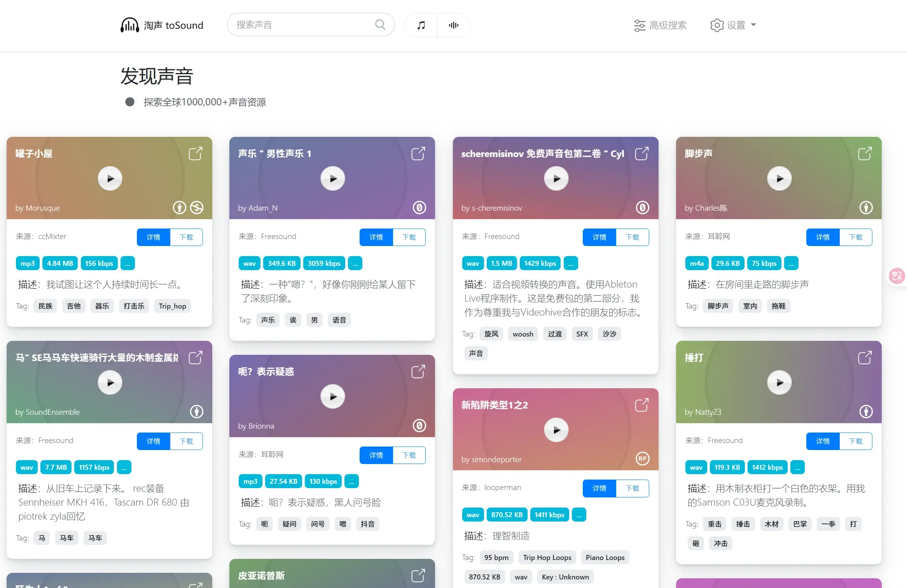Open 高级搜索 advanced search
Image resolution: width=907 pixels, height=588 pixels.
[x=660, y=25]
